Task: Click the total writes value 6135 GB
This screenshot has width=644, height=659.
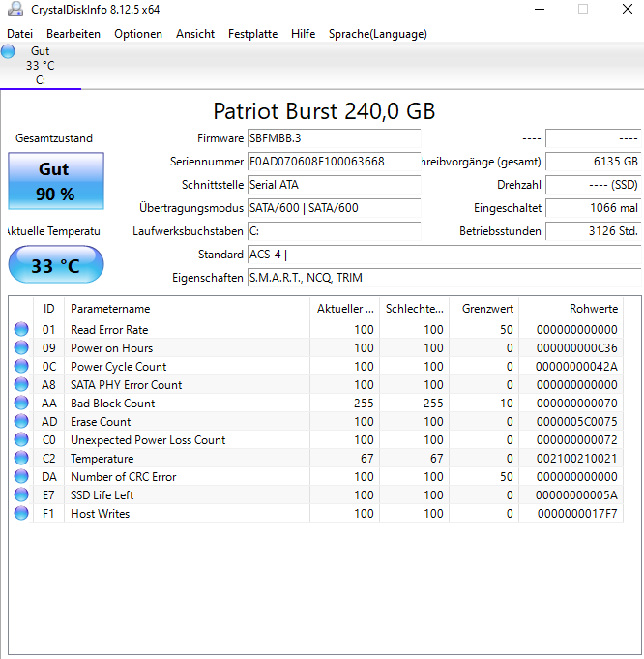Action: pos(593,162)
